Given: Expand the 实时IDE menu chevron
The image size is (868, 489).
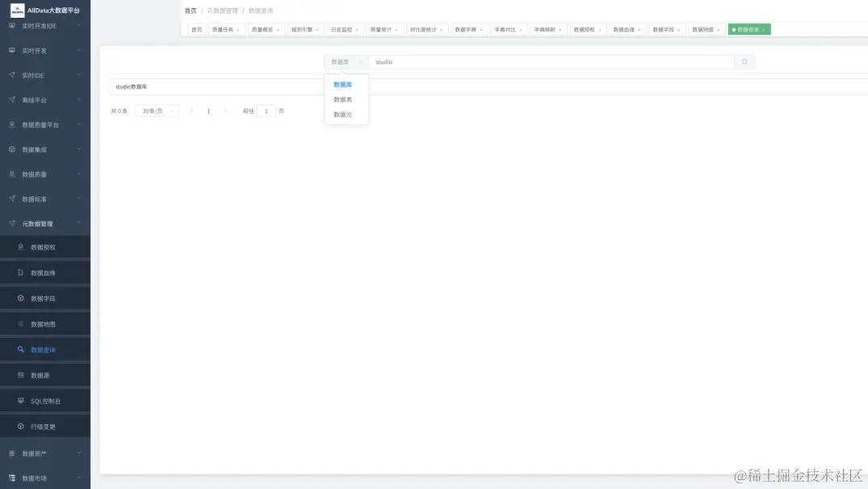Looking at the screenshot, I should click(79, 74).
